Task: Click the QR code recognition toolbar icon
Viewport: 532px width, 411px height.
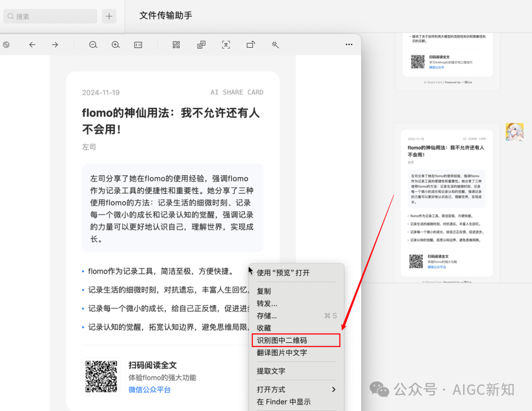Action: [176, 45]
